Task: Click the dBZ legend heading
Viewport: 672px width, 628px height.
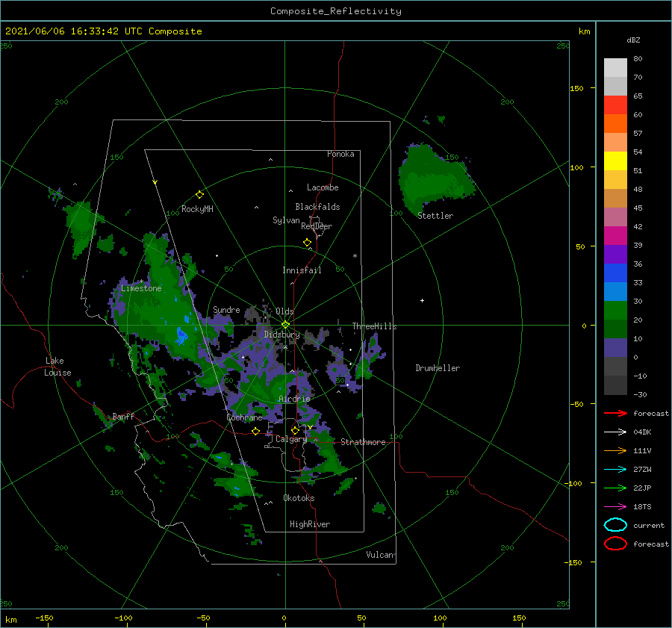Action: click(633, 40)
